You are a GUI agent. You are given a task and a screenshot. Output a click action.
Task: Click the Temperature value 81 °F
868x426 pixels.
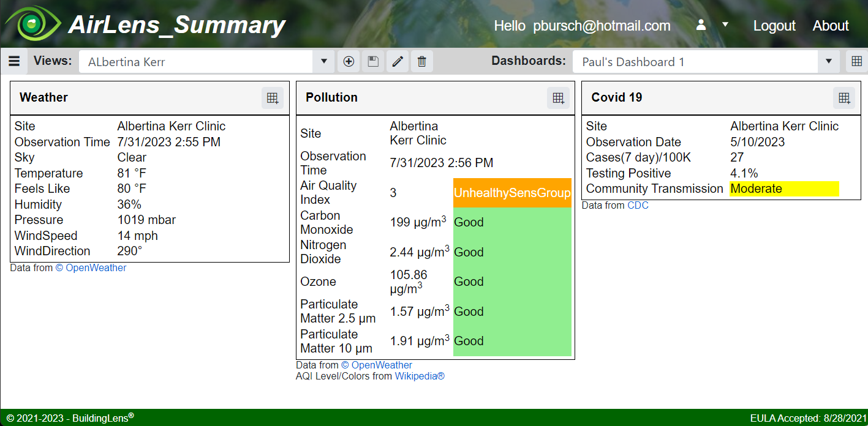point(132,173)
